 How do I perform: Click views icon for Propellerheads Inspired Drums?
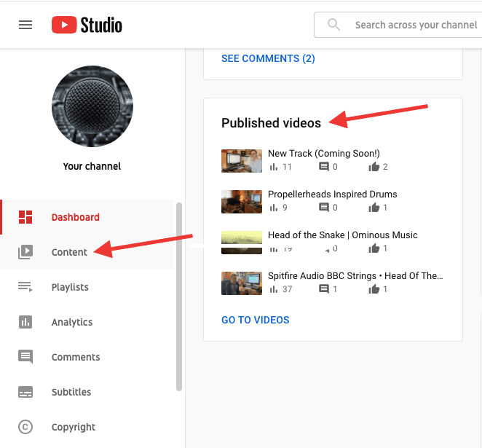[273, 208]
